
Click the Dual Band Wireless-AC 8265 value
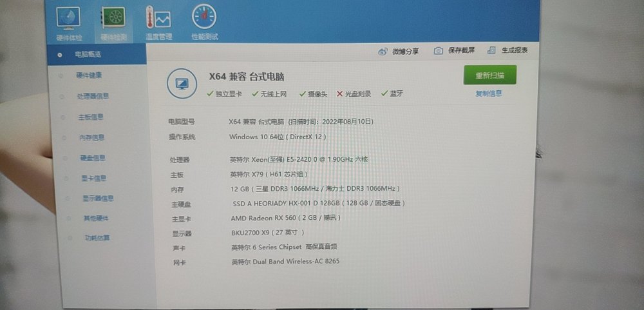tap(285, 262)
